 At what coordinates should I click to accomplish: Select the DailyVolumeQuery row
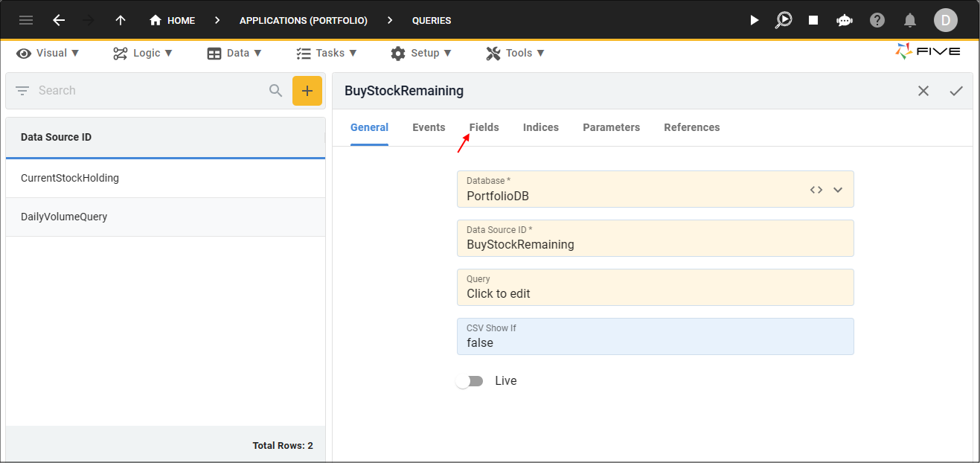click(165, 217)
